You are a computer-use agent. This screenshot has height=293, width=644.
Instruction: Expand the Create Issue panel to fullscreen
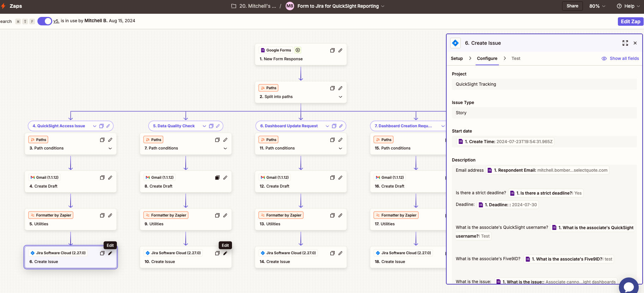tap(625, 43)
